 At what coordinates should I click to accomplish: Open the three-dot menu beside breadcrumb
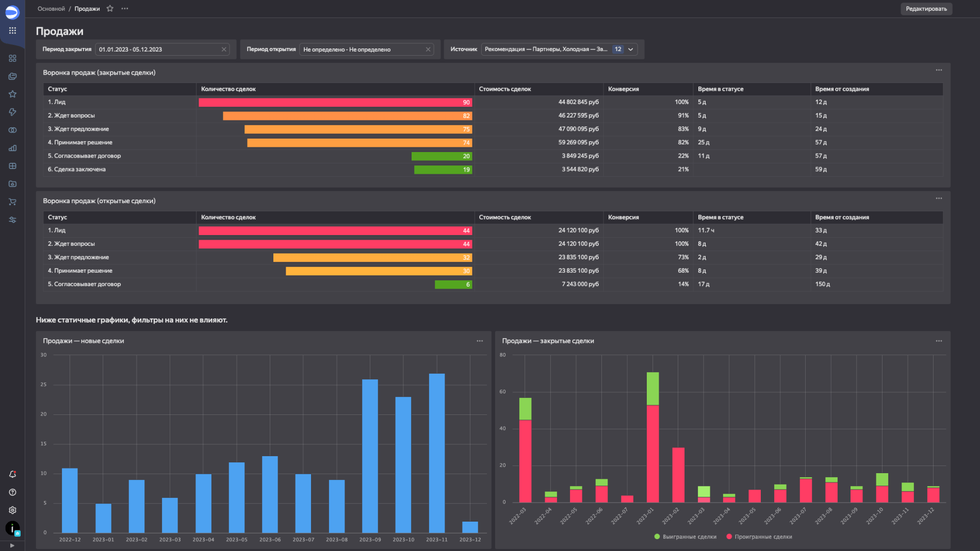125,9
